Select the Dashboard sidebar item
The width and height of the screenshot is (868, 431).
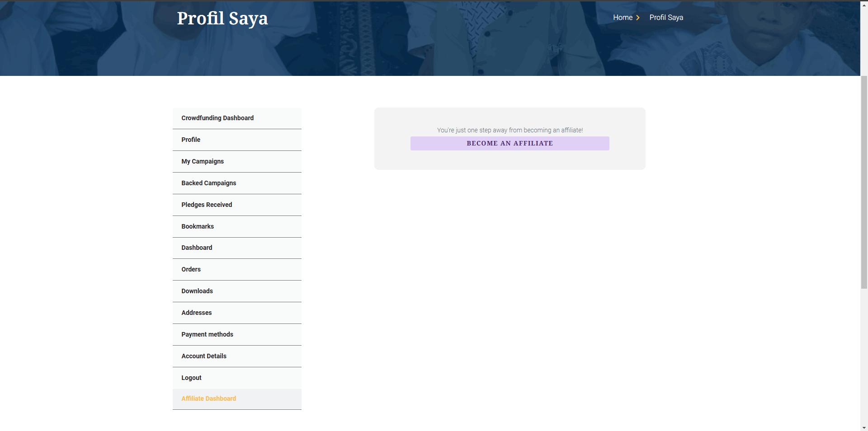point(237,248)
